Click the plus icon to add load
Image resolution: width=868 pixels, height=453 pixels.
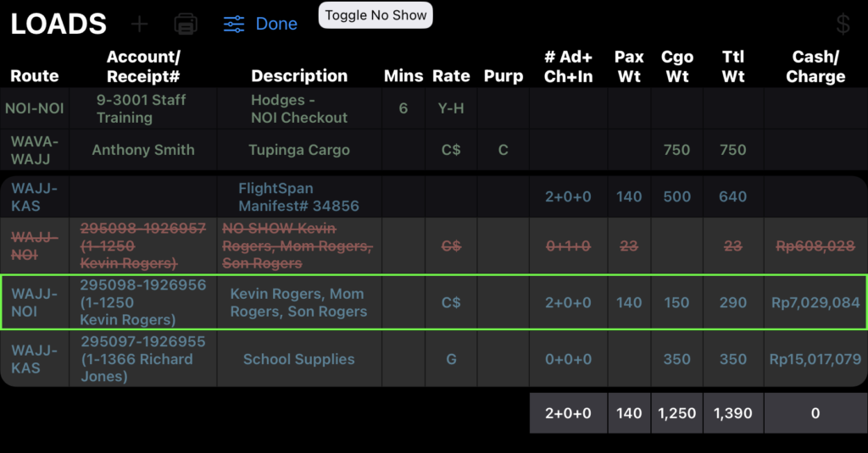tap(139, 24)
